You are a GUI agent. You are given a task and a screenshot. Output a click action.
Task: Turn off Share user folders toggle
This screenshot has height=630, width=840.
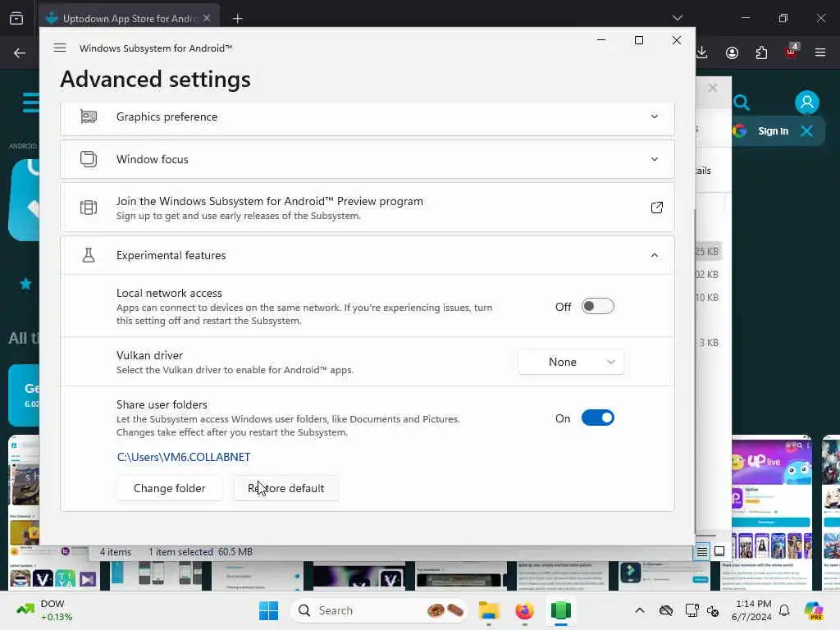pyautogui.click(x=597, y=418)
